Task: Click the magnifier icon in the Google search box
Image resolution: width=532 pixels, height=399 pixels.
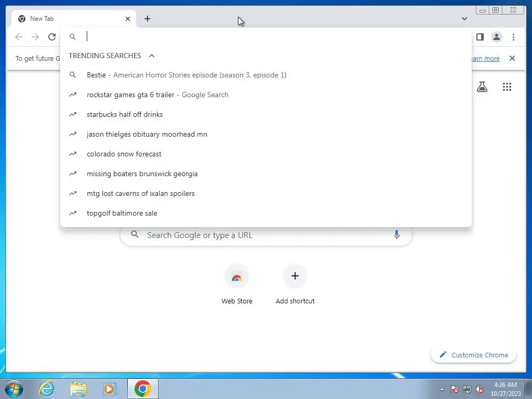Action: click(135, 234)
